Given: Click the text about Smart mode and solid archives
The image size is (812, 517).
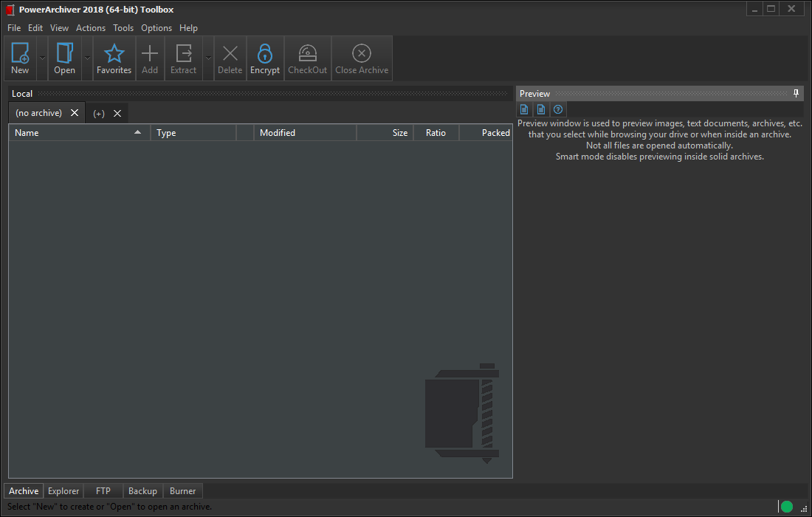Looking at the screenshot, I should coord(660,157).
